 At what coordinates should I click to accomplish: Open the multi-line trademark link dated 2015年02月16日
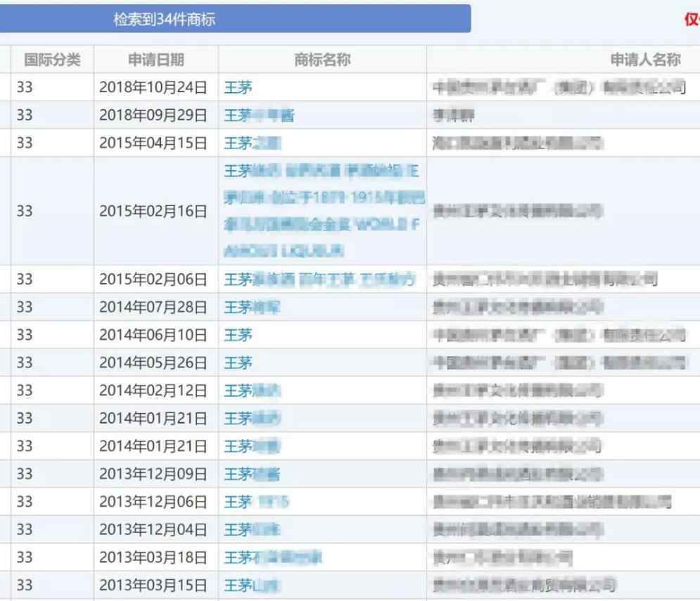pos(324,210)
